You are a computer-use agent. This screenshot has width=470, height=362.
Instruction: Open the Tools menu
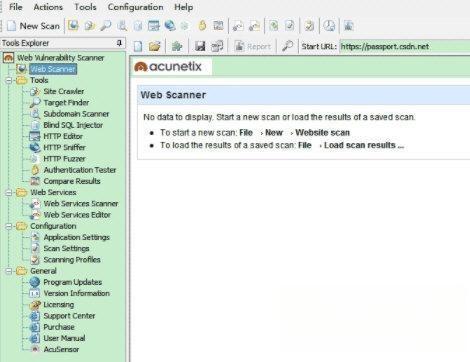tap(85, 7)
